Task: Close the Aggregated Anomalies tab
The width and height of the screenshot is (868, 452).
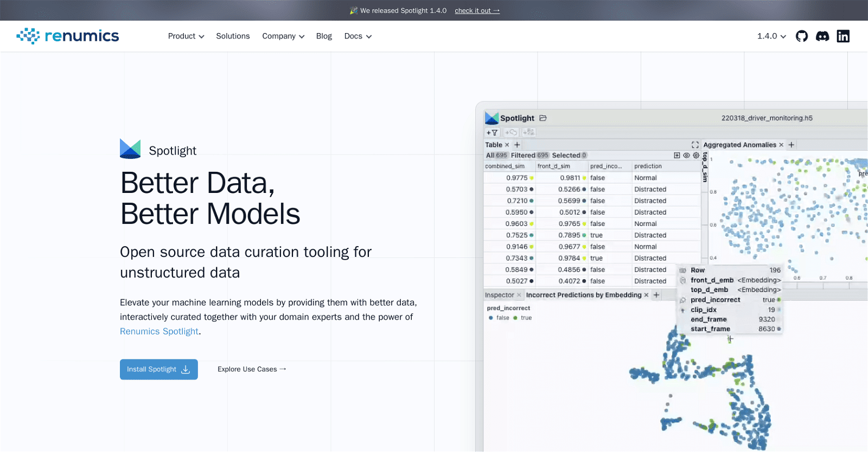Action: tap(781, 145)
